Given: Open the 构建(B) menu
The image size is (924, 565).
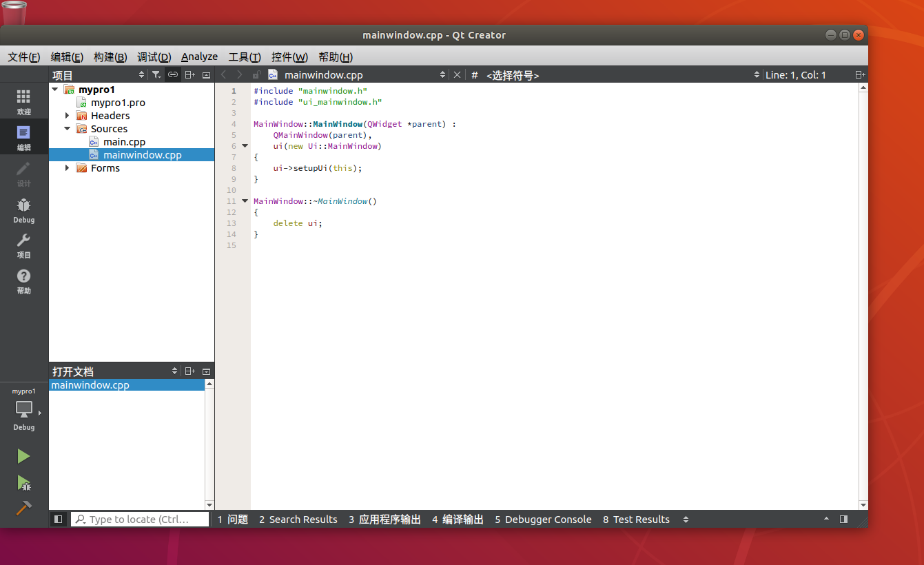Looking at the screenshot, I should [110, 57].
